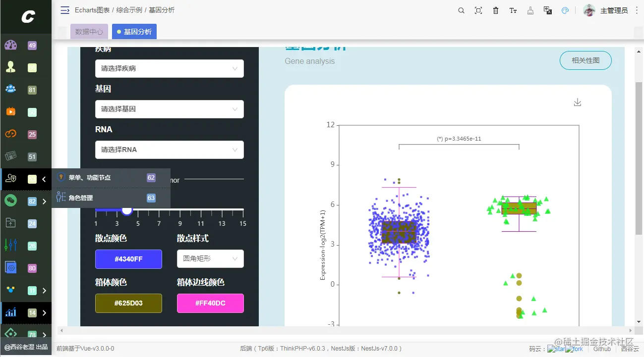
Task: Click the Echarts图表 breadcrumb
Action: (x=92, y=10)
